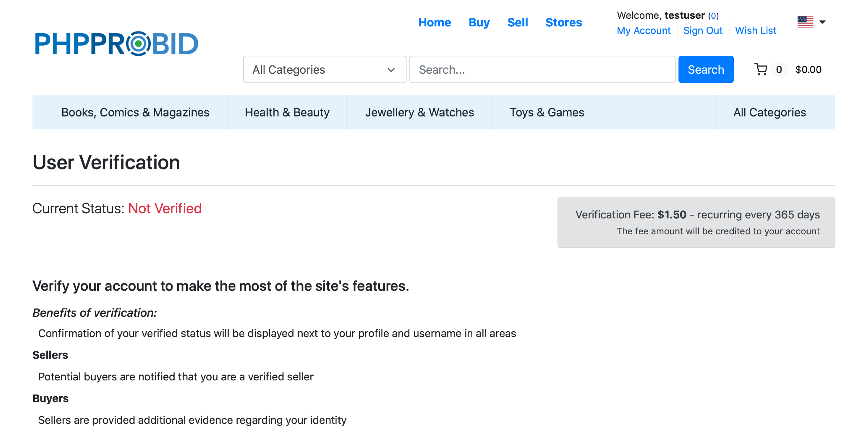Viewport: 868px width, 431px height.
Task: Choose Toys & Games category
Action: click(x=547, y=112)
